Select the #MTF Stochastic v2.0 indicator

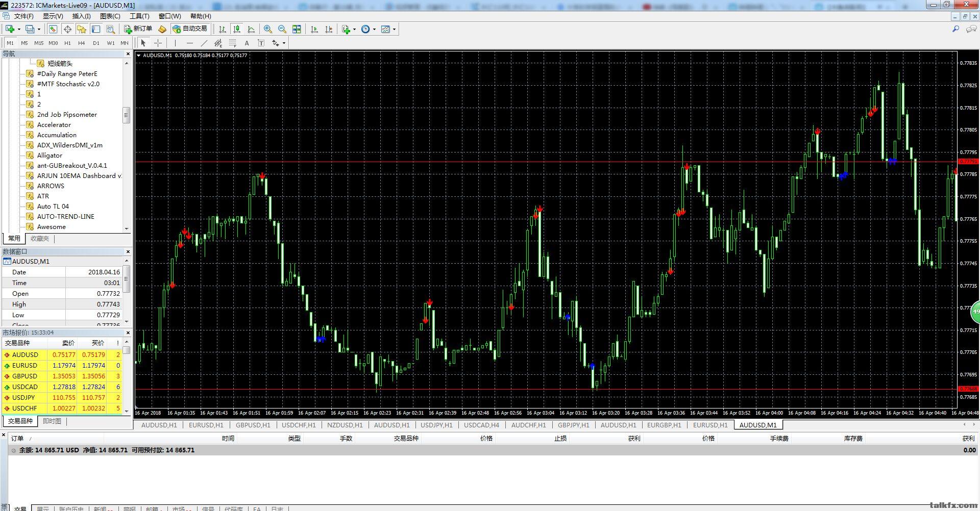tap(68, 84)
